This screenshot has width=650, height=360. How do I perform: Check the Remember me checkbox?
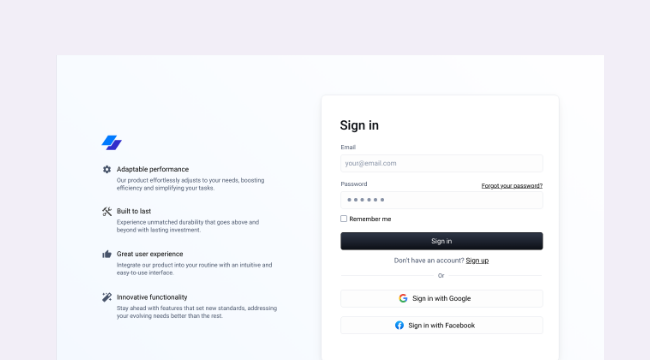point(344,219)
